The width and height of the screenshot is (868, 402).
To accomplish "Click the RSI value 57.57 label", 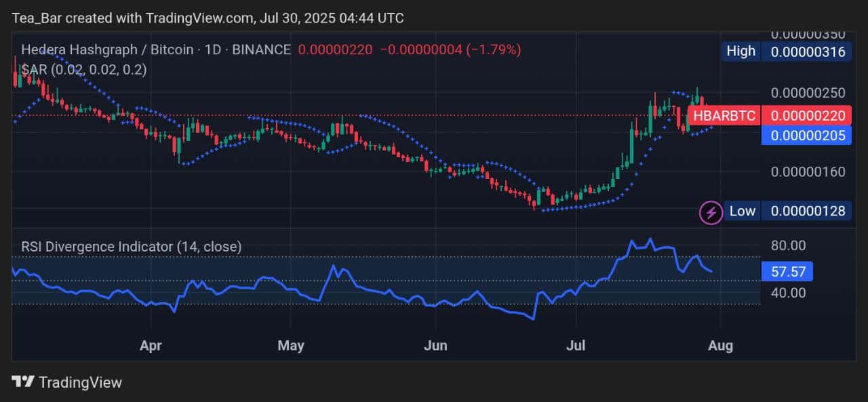I will (x=787, y=272).
